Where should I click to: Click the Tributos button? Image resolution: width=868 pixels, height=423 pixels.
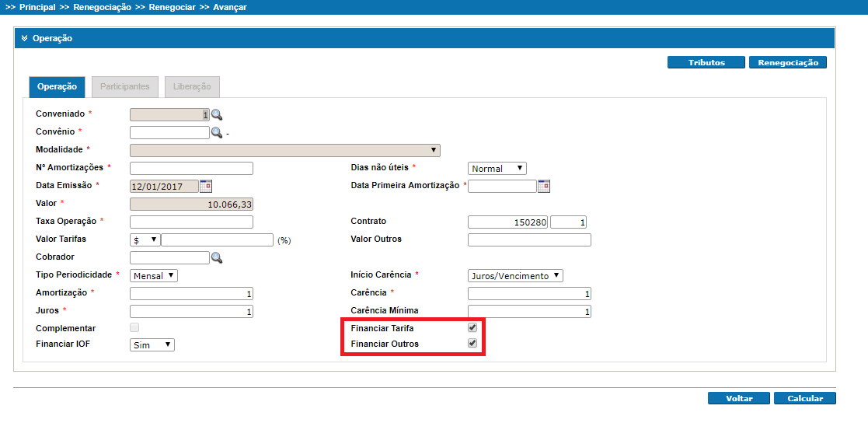706,62
